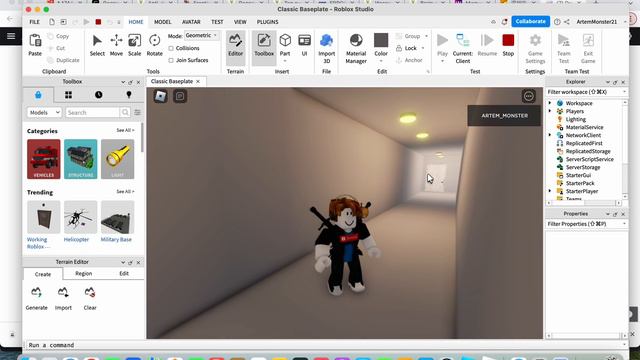Click See All next to Trending
This screenshot has width=640, height=360.
(125, 191)
